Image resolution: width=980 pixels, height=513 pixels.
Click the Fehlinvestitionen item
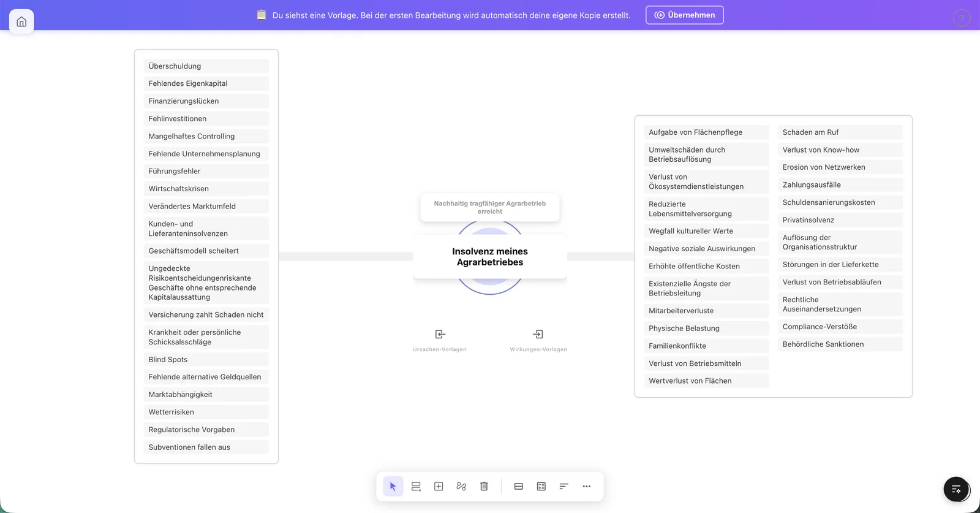[x=206, y=119]
